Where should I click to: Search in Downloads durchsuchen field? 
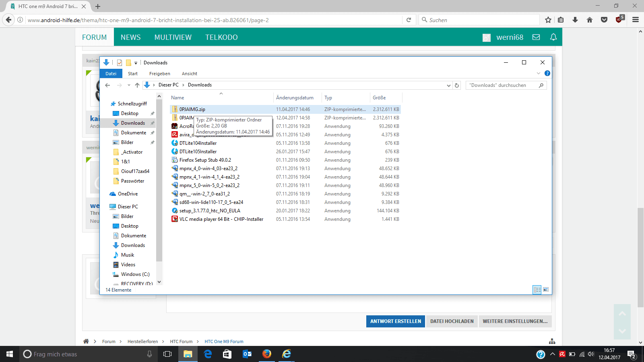(506, 85)
